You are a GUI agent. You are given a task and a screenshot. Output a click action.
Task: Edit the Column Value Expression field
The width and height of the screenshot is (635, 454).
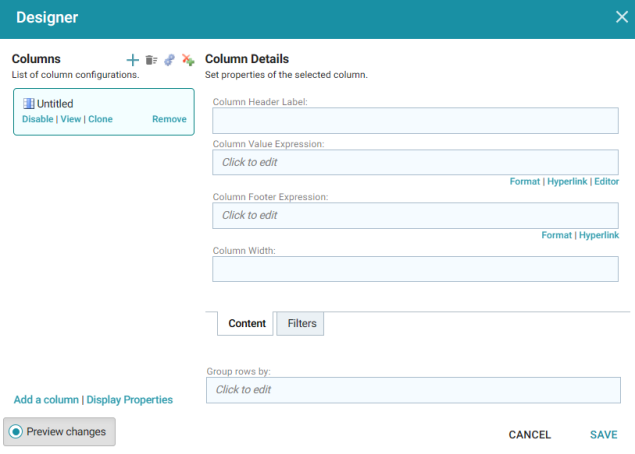coord(415,162)
